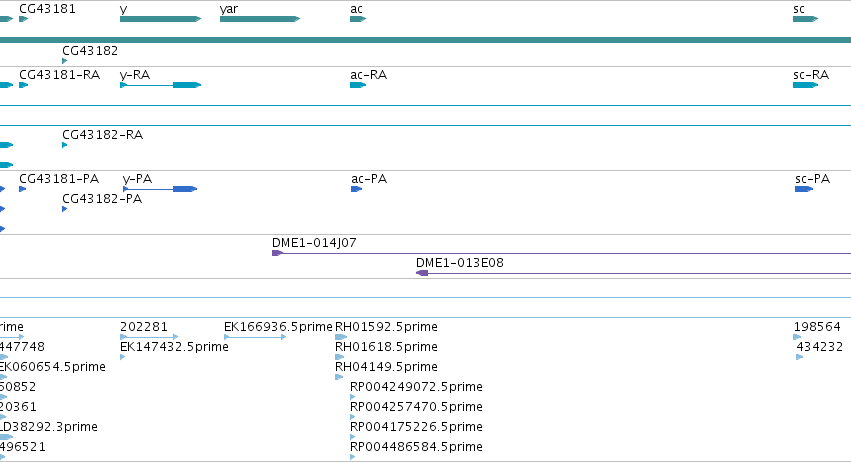Click the CG43182-PA label
The height and width of the screenshot is (462, 851).
pyautogui.click(x=102, y=199)
